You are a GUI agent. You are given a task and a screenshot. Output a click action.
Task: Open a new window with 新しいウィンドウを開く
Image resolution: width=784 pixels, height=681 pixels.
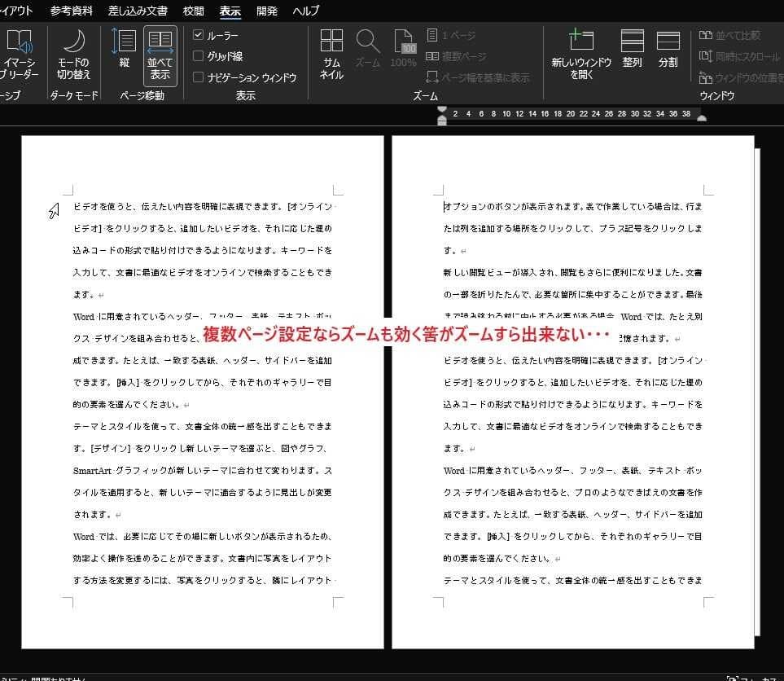tap(581, 54)
